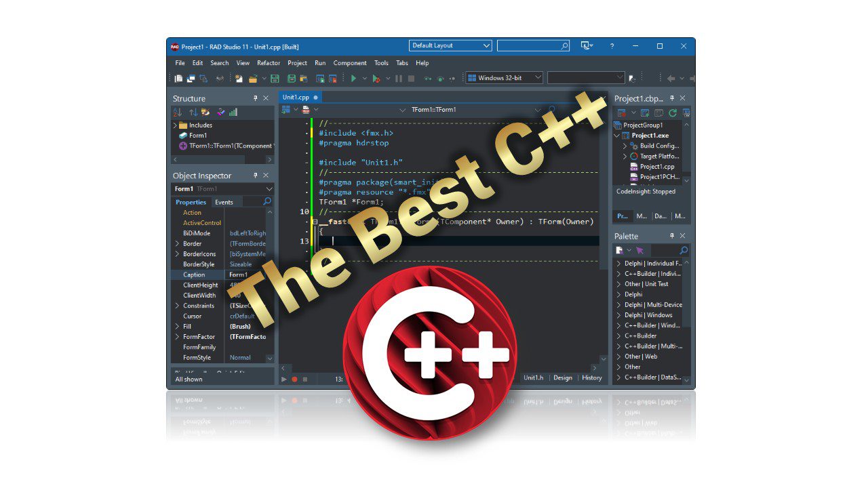The image size is (868, 488).
Task: Select ProjectGroup1 in the Projects tree
Action: point(643,125)
